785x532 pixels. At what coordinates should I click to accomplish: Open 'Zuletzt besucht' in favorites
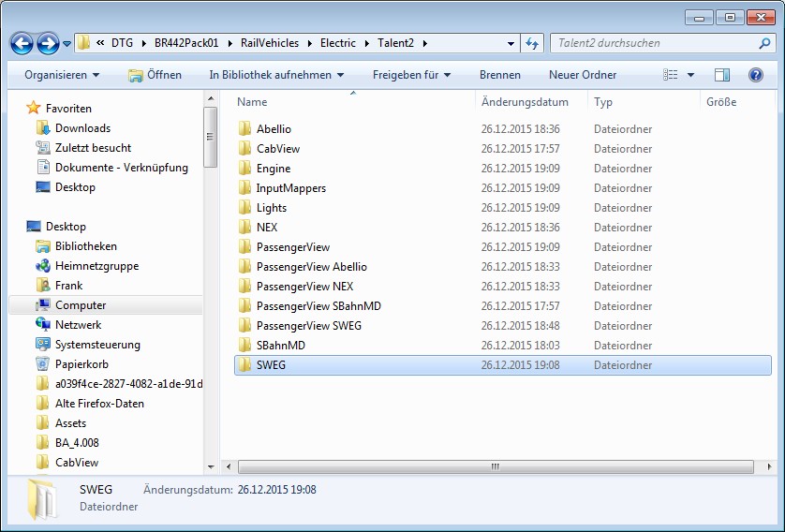point(93,148)
